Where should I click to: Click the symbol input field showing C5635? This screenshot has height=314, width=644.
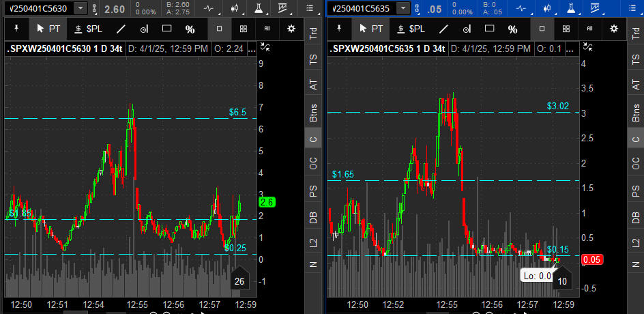point(362,8)
